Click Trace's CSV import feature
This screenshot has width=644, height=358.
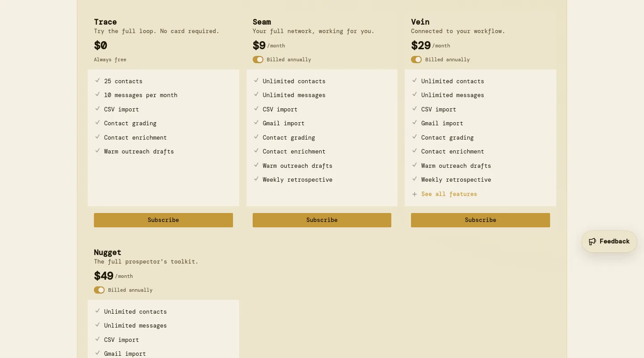tap(122, 109)
